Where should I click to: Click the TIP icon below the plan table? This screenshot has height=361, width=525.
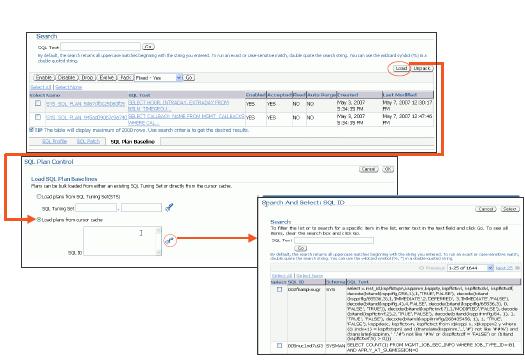pos(31,130)
